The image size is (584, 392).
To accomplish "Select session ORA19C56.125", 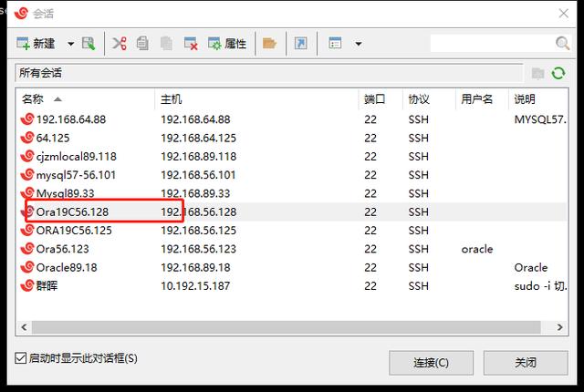I will click(x=74, y=231).
